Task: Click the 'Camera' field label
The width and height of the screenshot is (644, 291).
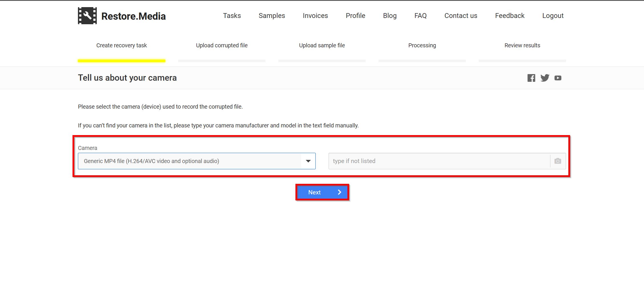Action: click(x=88, y=148)
